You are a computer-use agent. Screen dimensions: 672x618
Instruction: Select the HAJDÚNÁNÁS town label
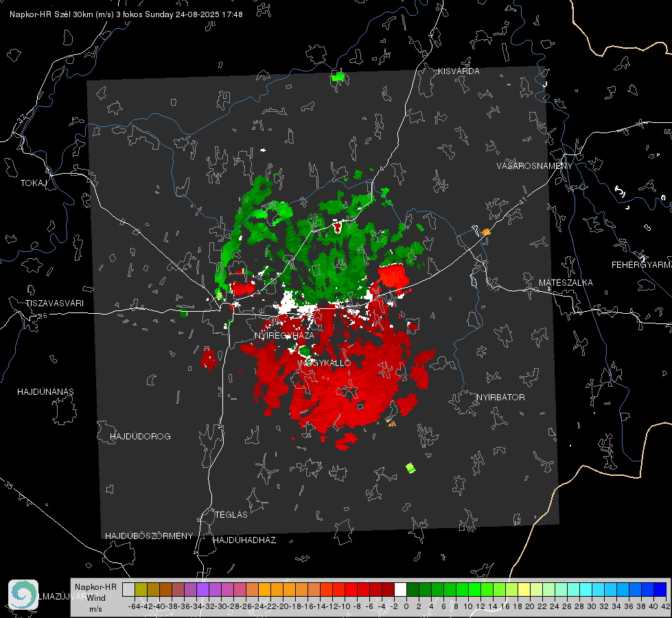point(45,391)
